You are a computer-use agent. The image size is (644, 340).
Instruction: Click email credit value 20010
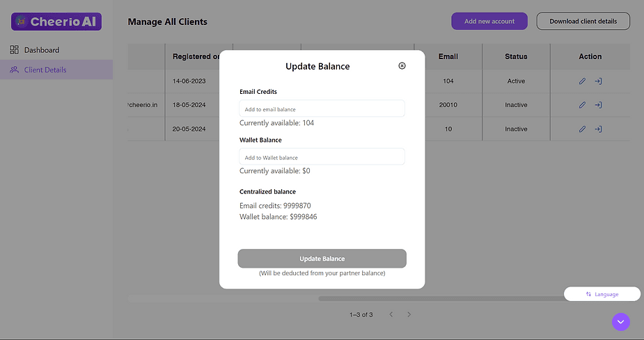tap(448, 105)
